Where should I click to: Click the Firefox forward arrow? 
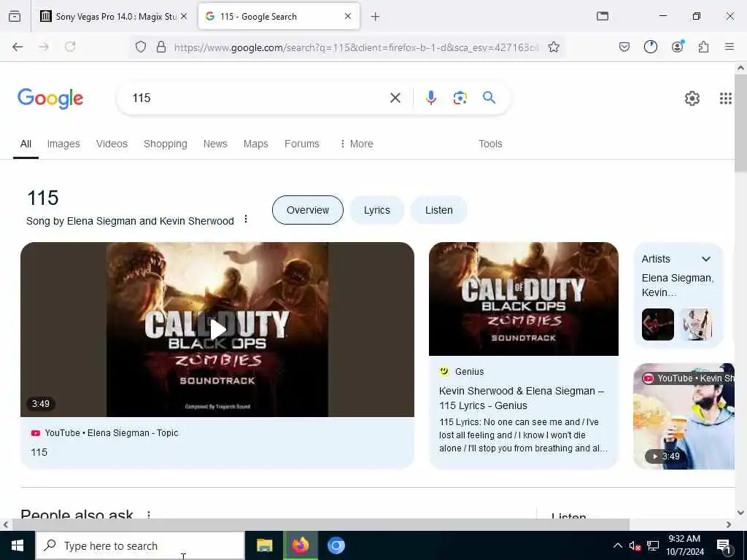click(x=44, y=47)
